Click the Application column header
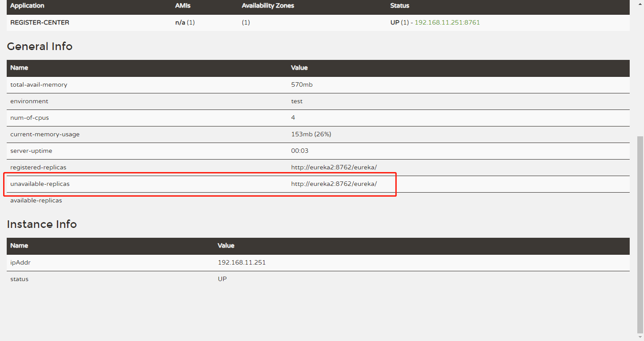Image resolution: width=644 pixels, height=341 pixels. [x=27, y=6]
